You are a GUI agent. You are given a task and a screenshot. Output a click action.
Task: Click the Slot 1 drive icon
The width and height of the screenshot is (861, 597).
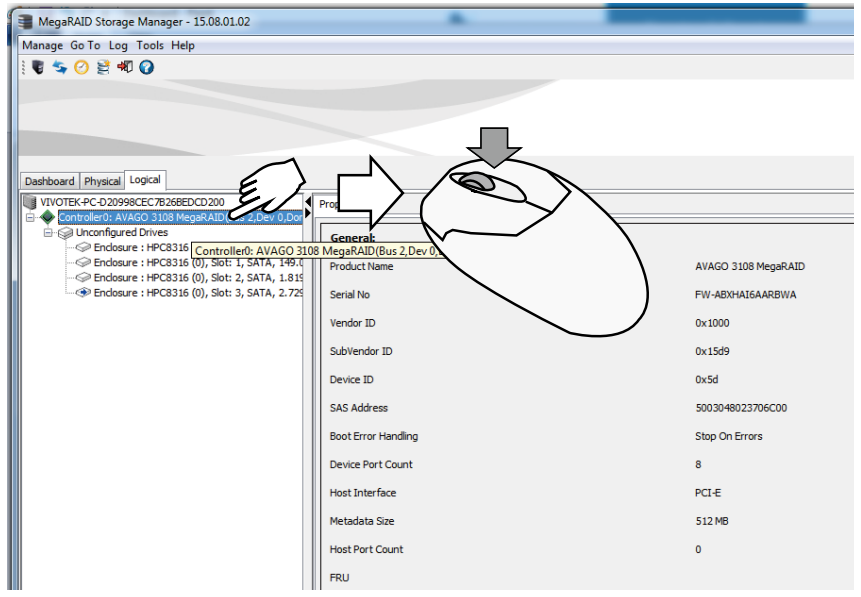[x=83, y=263]
